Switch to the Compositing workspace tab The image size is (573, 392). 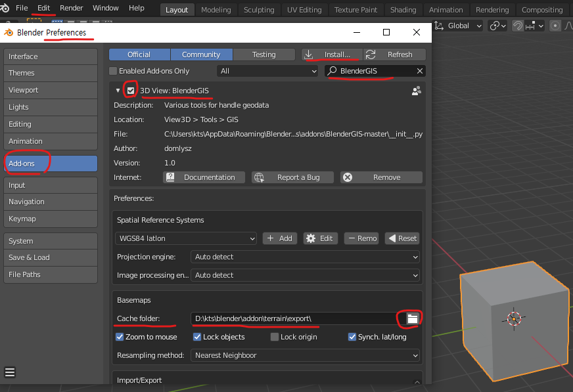click(542, 10)
